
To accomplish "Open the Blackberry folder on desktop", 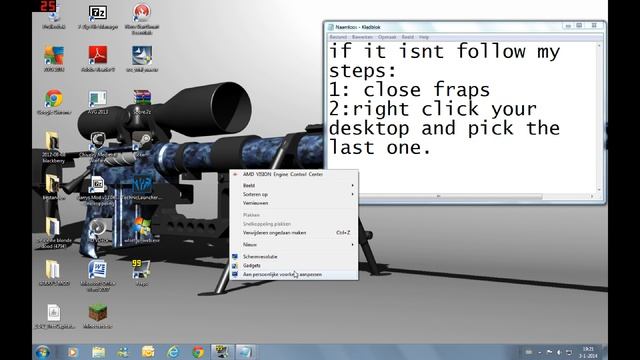I will pyautogui.click(x=53, y=147).
